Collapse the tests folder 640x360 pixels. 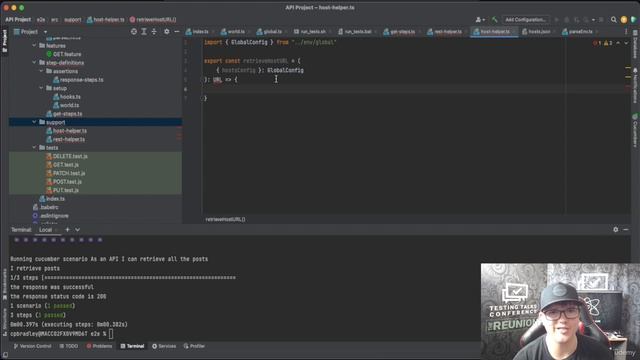pos(34,148)
